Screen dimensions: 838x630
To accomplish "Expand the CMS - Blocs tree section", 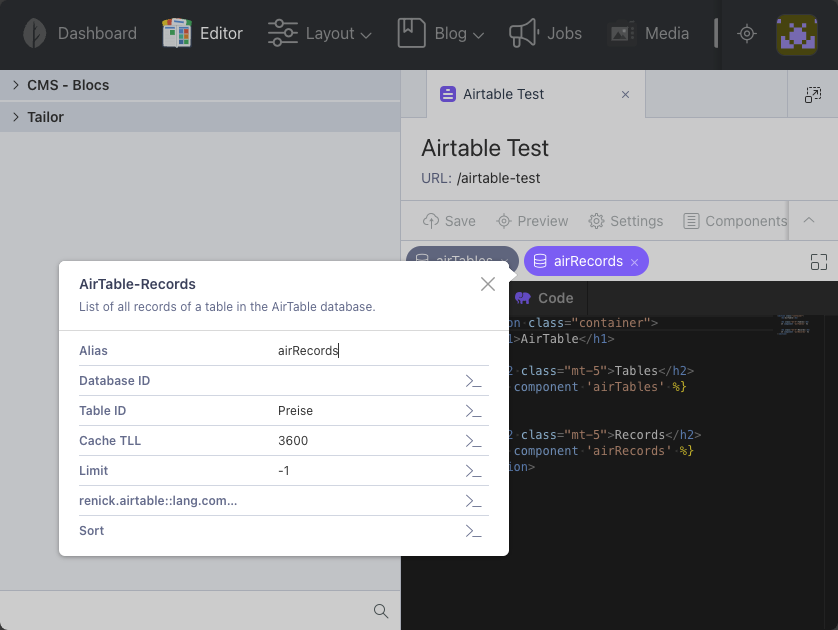I will tap(200, 85).
